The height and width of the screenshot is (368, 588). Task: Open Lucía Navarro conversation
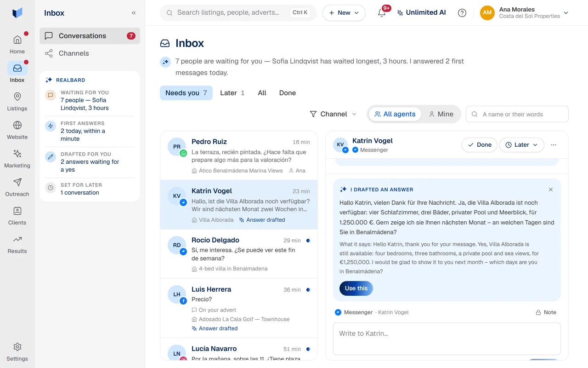(x=239, y=350)
